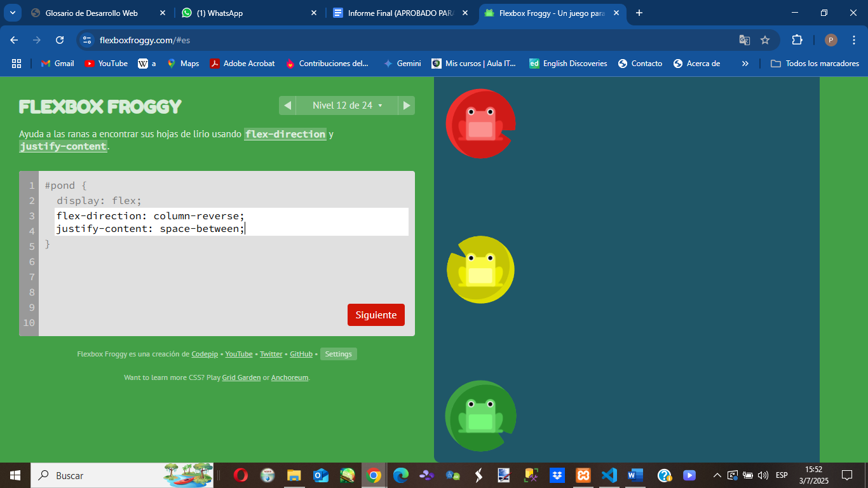Image resolution: width=868 pixels, height=488 pixels.
Task: View site information icon in address bar
Action: (x=87, y=40)
